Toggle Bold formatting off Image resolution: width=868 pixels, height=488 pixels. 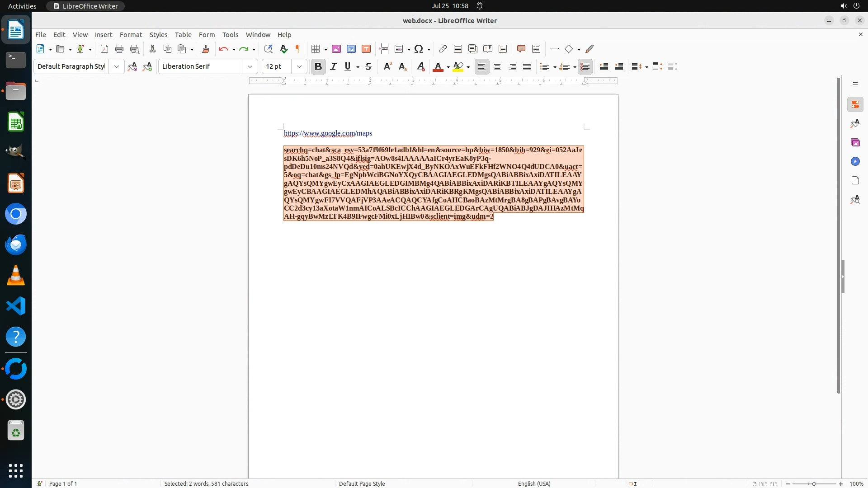(x=318, y=66)
